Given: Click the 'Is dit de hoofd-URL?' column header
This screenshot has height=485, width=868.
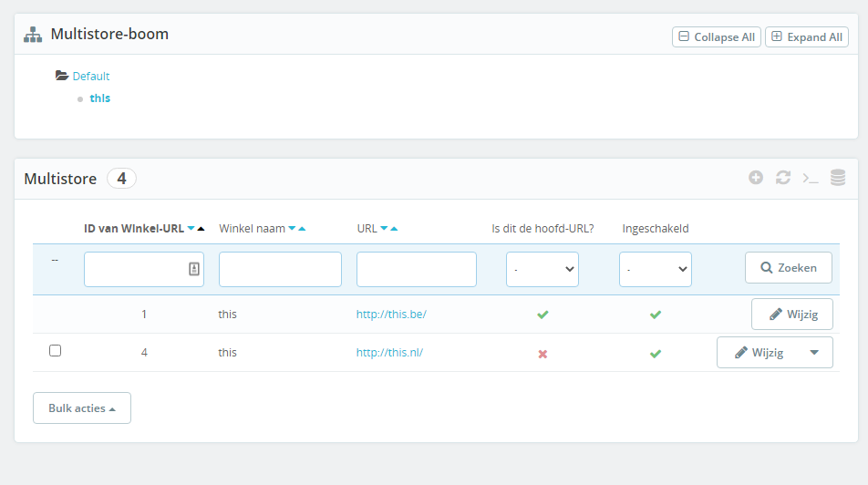Looking at the screenshot, I should tap(542, 229).
